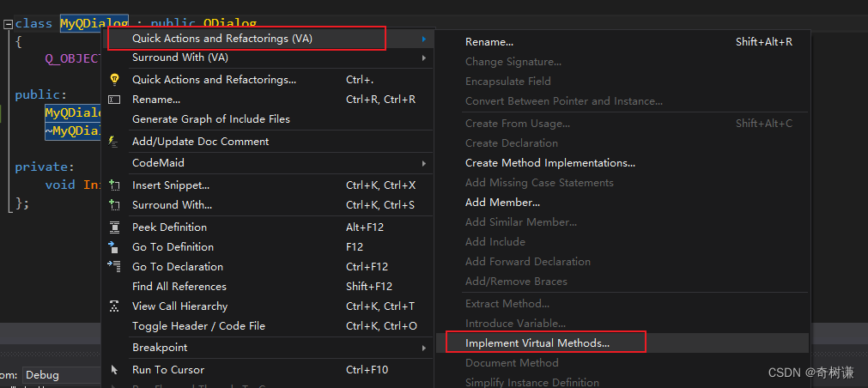Click the Insert Snippet icon
The image size is (868, 388).
pyautogui.click(x=114, y=185)
